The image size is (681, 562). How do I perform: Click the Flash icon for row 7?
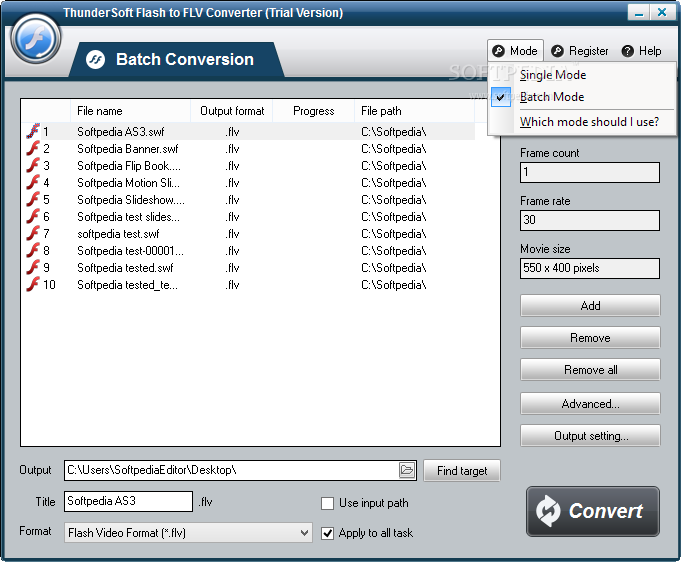tap(33, 233)
